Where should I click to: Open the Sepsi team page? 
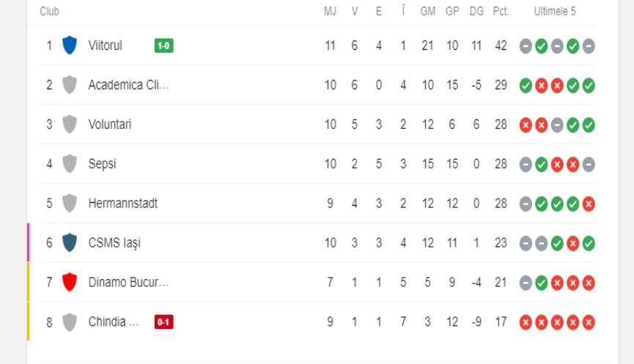pyautogui.click(x=102, y=164)
